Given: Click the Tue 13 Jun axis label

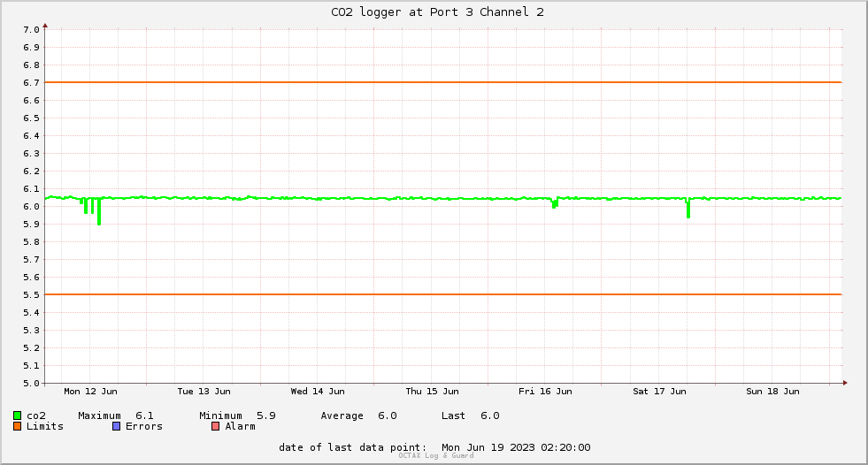Looking at the screenshot, I should (204, 392).
